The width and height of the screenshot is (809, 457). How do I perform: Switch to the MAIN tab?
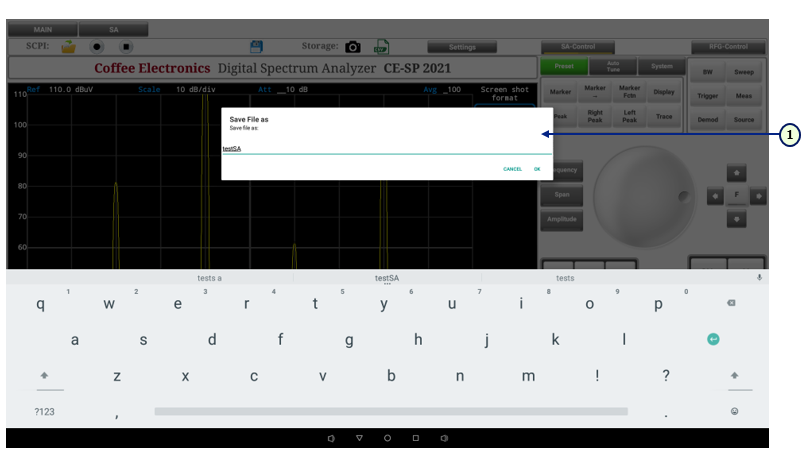(42, 30)
